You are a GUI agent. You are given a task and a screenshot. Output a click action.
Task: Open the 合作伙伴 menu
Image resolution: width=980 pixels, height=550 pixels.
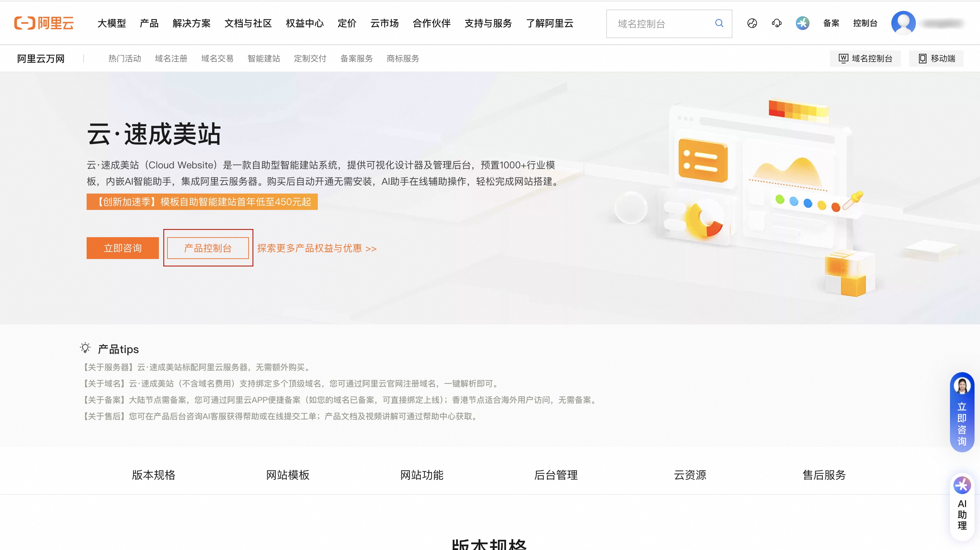[431, 23]
